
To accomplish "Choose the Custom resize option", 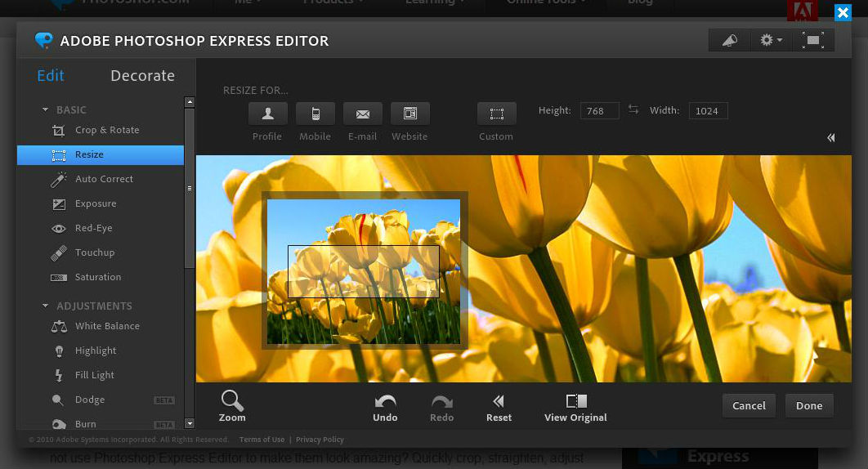I will [496, 114].
